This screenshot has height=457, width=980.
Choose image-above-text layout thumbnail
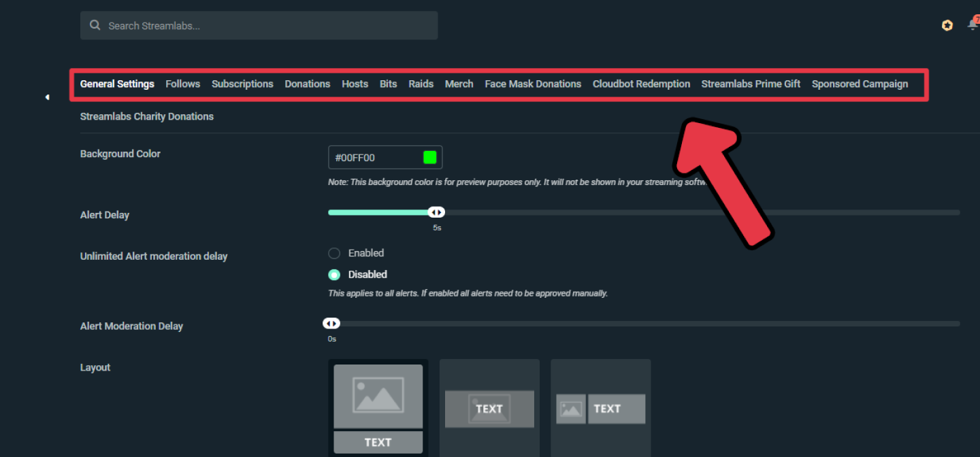tap(378, 408)
